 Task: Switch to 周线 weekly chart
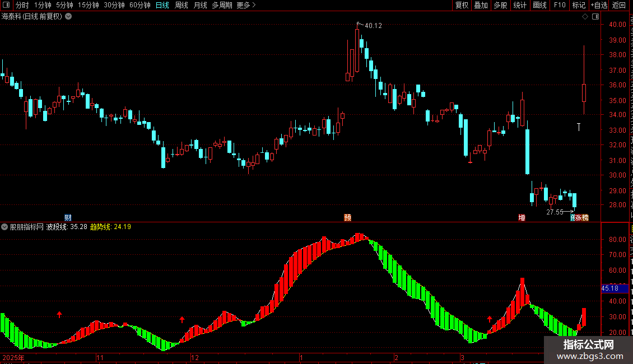coord(181,5)
